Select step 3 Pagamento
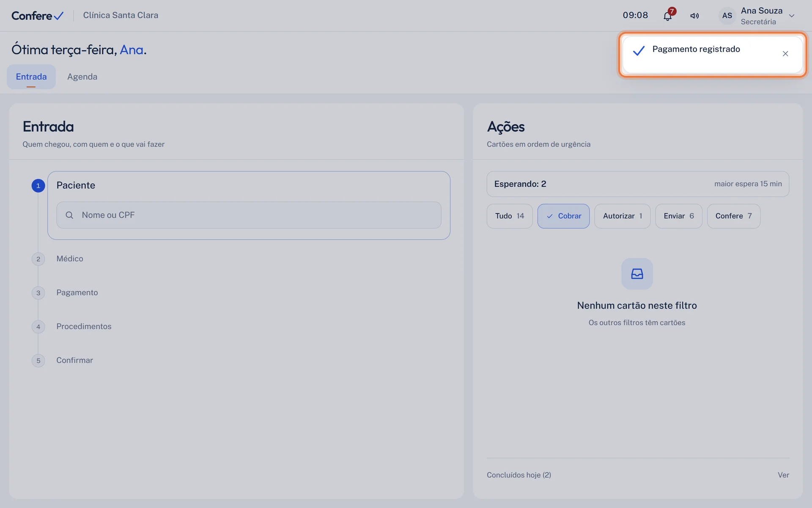The height and width of the screenshot is (508, 812). click(x=77, y=293)
